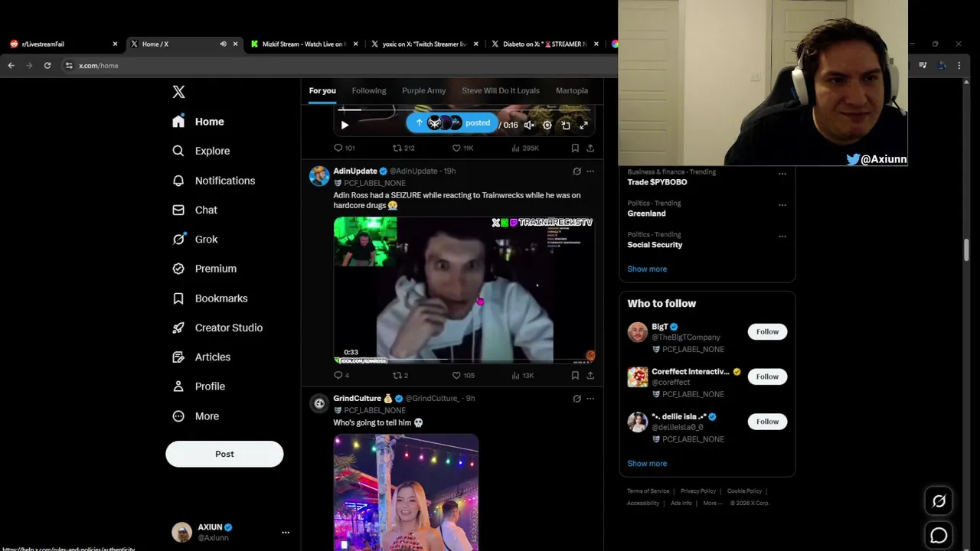Expand trends with Show more under Social Security

pos(647,269)
